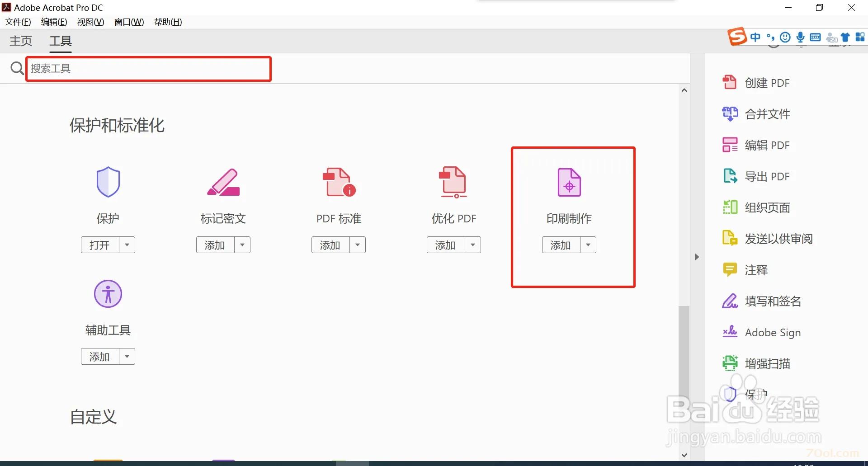Click the Sogou emoji smiley icon
This screenshot has height=466, width=868.
[785, 37]
